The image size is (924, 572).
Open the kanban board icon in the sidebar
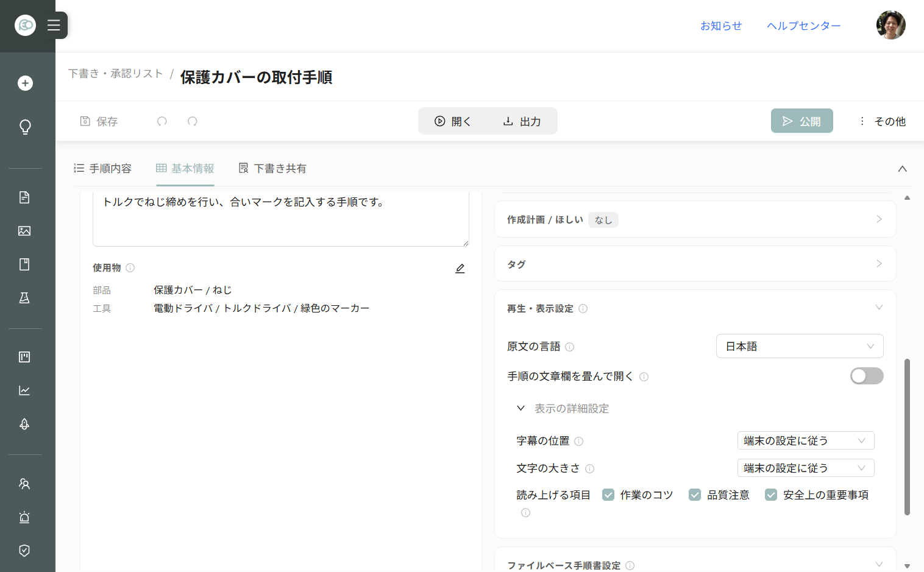point(24,357)
